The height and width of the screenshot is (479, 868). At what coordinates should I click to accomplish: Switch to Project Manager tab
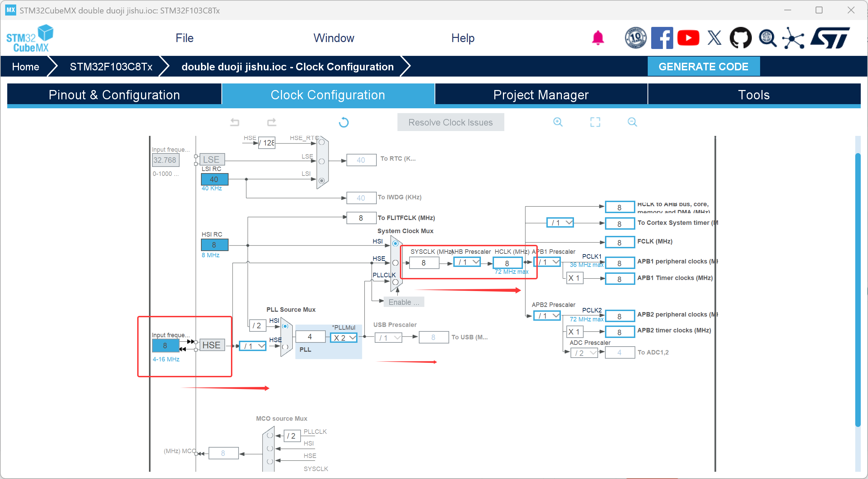[x=541, y=94]
